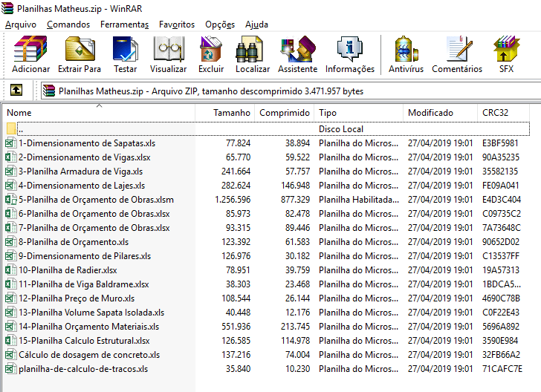Screen dimensions: 541x392
Task: Open the Arquivo menu
Action: coord(21,24)
